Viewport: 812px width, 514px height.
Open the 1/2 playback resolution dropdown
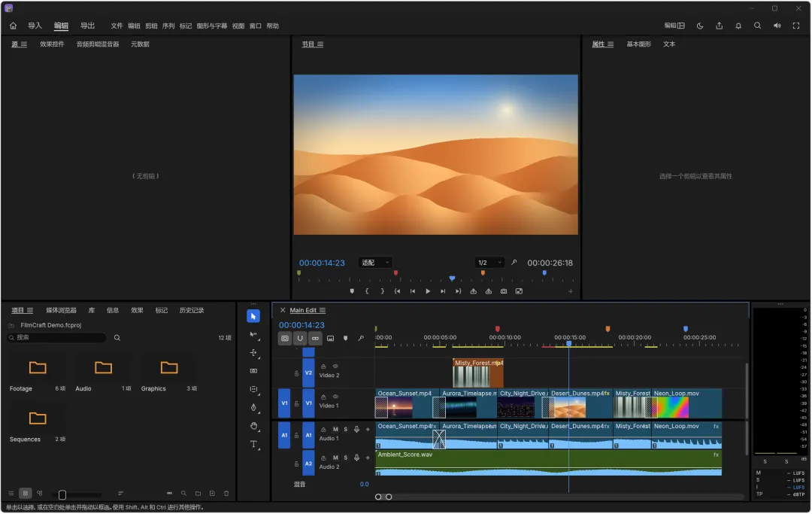point(489,263)
